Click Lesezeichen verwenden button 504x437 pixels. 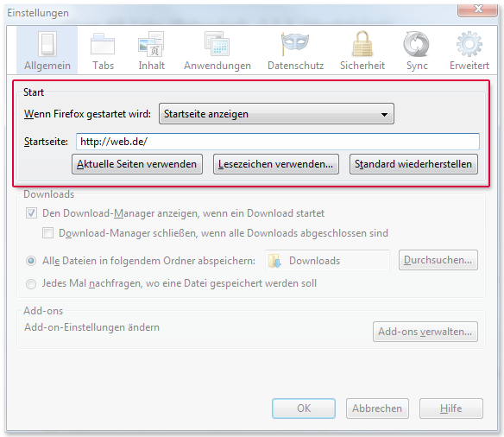coord(276,164)
